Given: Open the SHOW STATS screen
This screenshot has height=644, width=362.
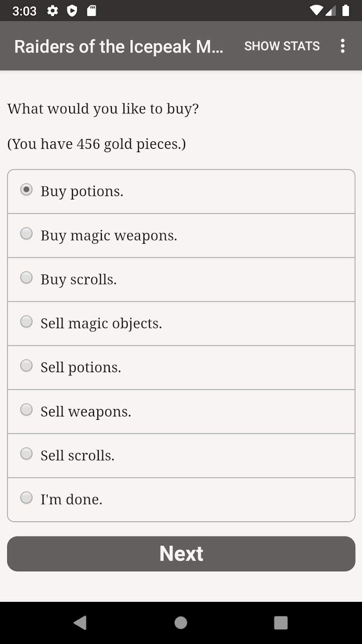Looking at the screenshot, I should 282,46.
